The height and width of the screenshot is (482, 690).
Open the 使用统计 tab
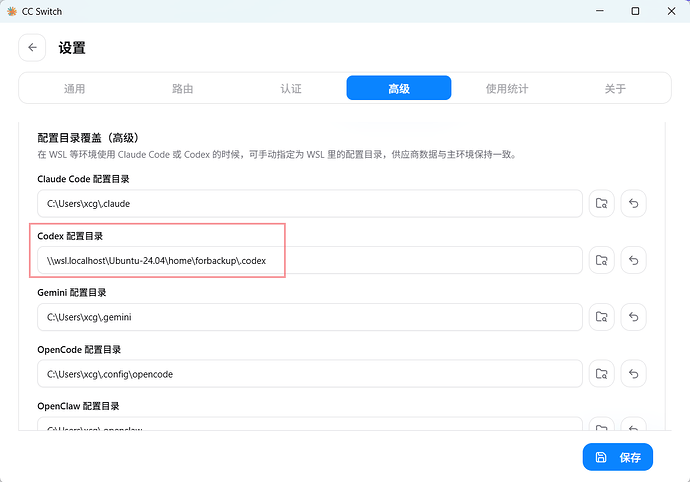(x=507, y=88)
